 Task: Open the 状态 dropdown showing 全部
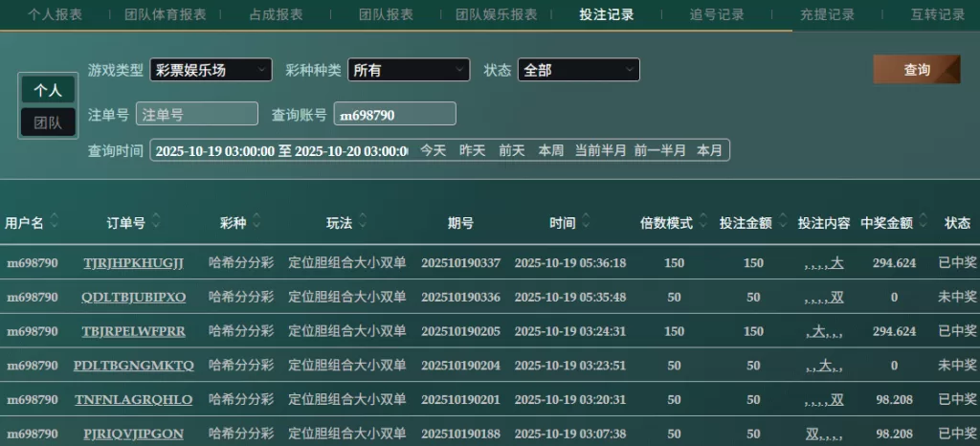[x=578, y=70]
